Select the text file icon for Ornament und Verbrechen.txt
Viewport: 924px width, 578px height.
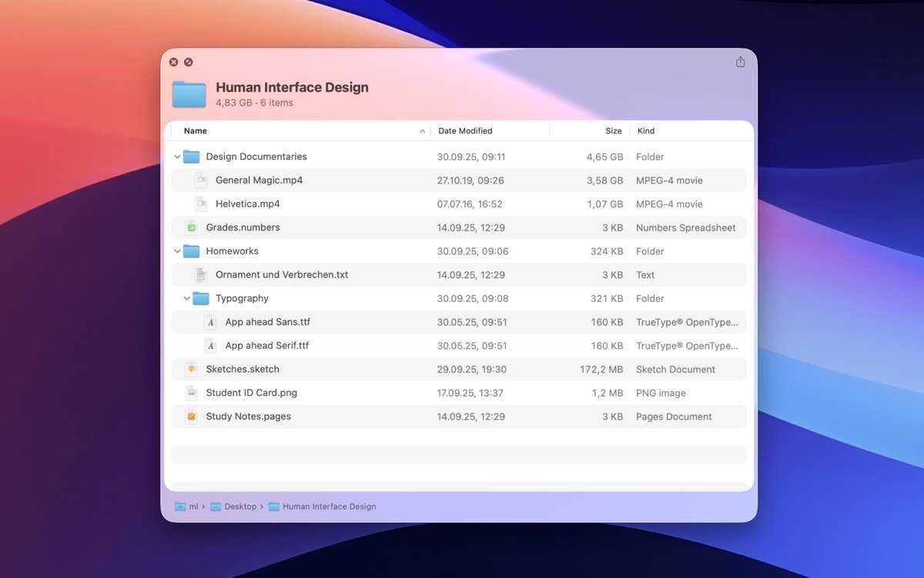click(x=201, y=274)
